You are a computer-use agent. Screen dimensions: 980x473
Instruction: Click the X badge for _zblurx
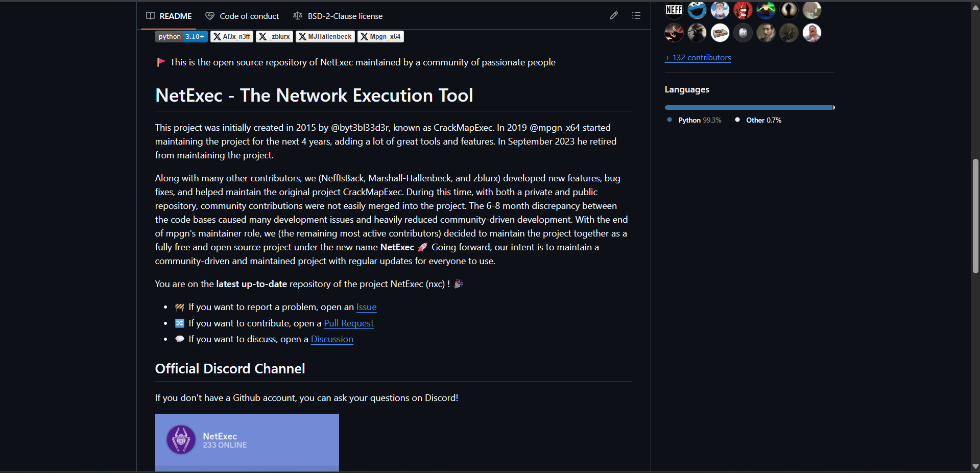coord(274,36)
